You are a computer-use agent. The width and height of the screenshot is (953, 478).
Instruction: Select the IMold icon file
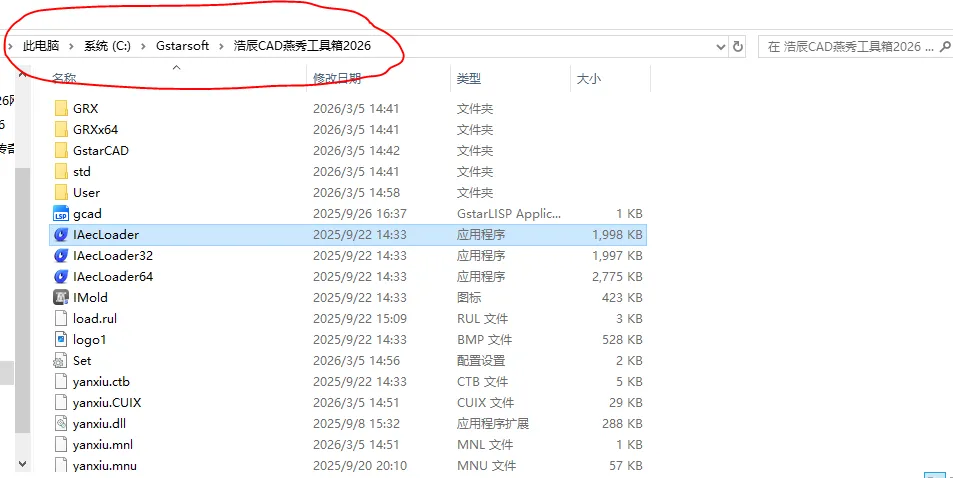(61, 297)
